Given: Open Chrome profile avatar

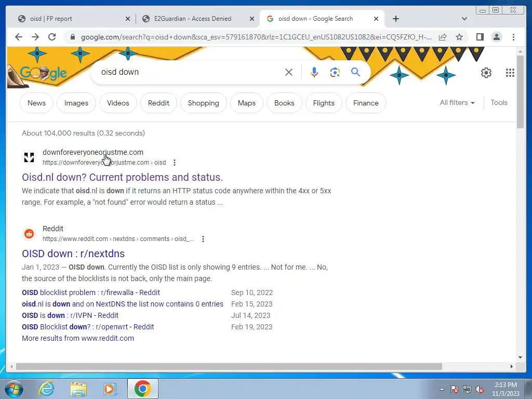Looking at the screenshot, I should coord(497,37).
